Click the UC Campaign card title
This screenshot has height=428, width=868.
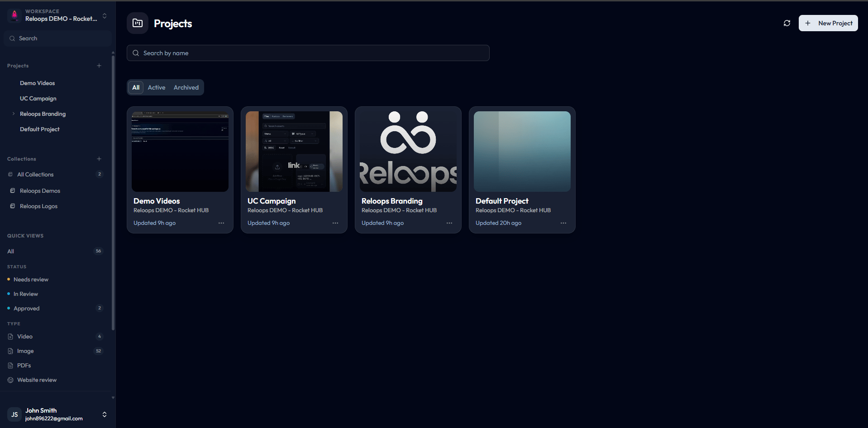pyautogui.click(x=272, y=201)
